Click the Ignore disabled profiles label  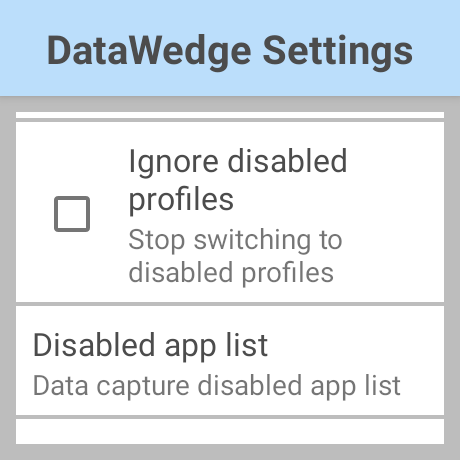click(238, 180)
